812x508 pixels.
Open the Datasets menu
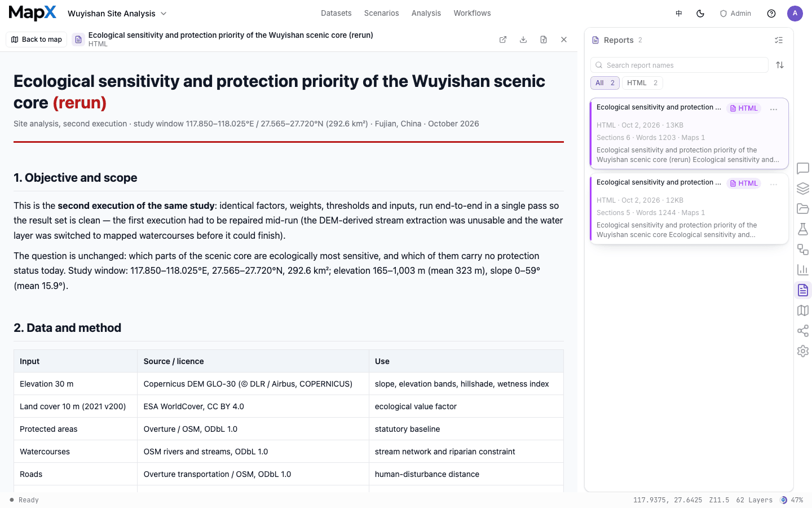[336, 13]
